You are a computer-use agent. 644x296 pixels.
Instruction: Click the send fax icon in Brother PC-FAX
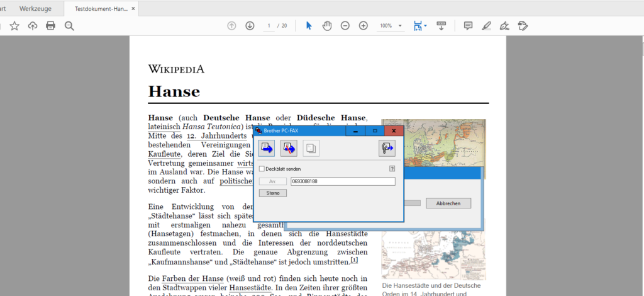[266, 148]
